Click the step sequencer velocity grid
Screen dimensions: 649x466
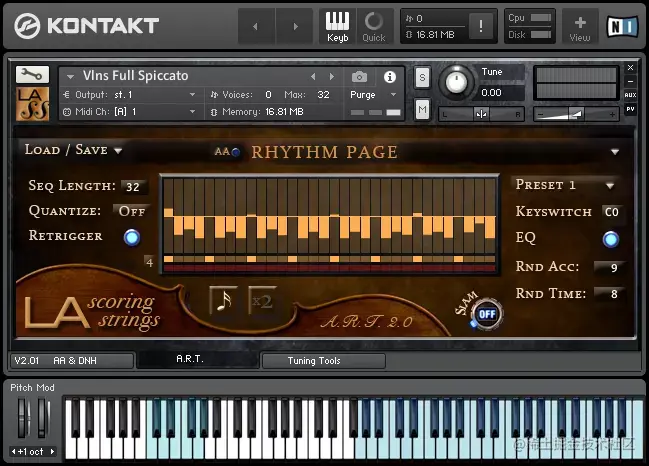click(x=329, y=215)
